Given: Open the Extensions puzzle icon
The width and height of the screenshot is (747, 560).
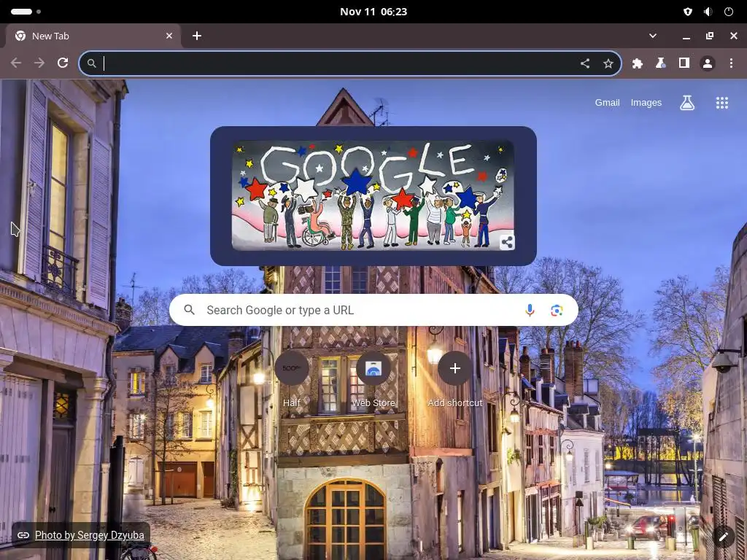Looking at the screenshot, I should click(637, 63).
